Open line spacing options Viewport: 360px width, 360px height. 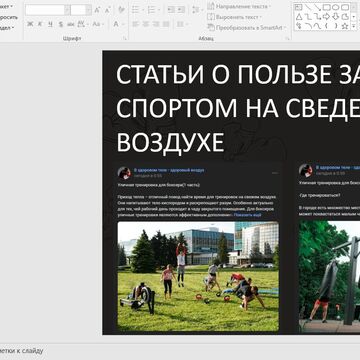196,9
